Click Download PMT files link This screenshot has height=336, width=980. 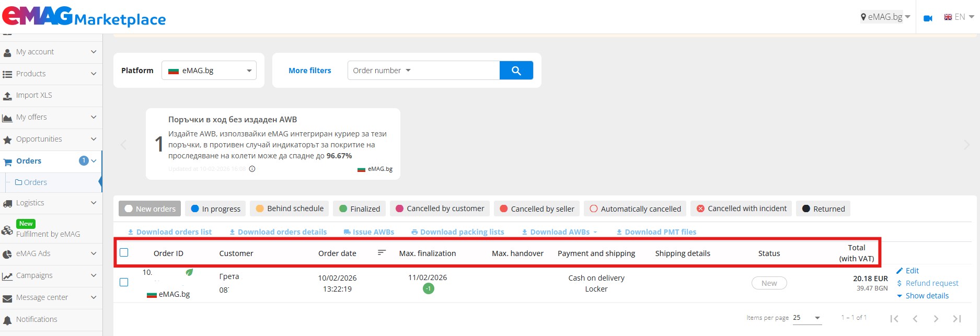pos(656,232)
